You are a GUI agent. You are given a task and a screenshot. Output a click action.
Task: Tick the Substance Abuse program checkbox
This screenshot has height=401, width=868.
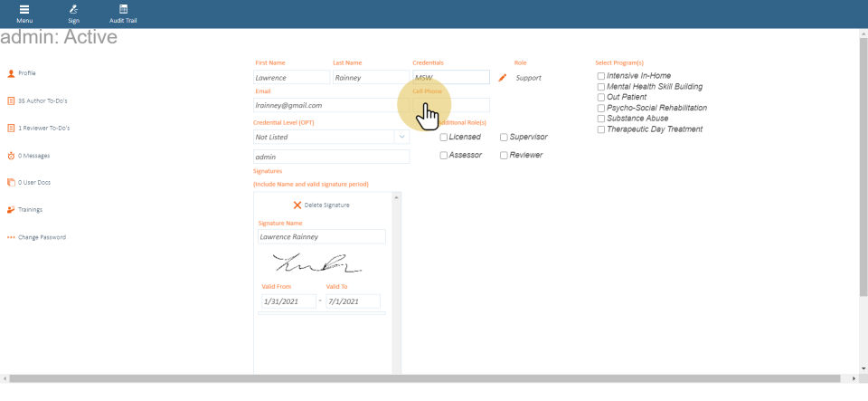(x=601, y=119)
